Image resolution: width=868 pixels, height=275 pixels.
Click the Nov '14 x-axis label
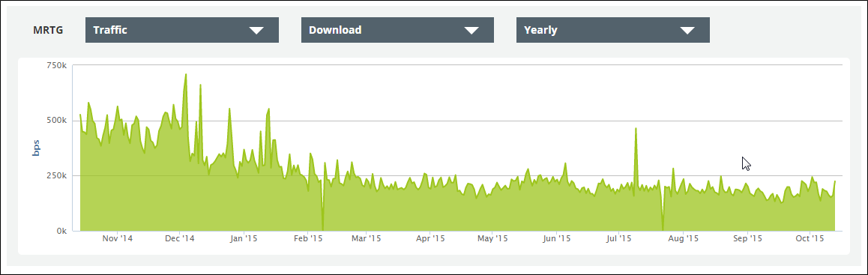pyautogui.click(x=118, y=238)
